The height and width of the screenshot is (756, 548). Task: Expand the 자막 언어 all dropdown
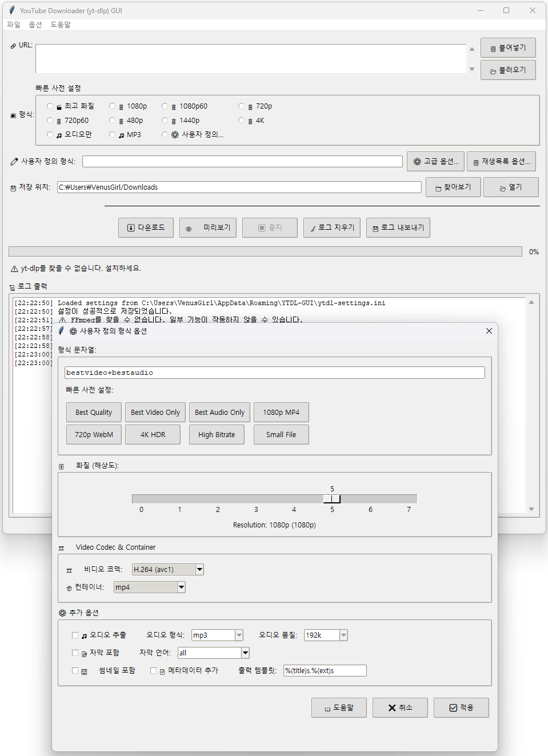245,653
